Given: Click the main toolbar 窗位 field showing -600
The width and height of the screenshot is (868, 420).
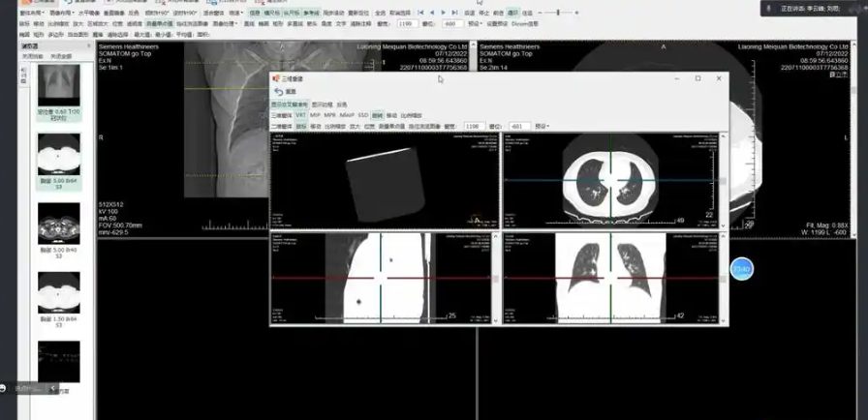Looking at the screenshot, I should (x=452, y=24).
